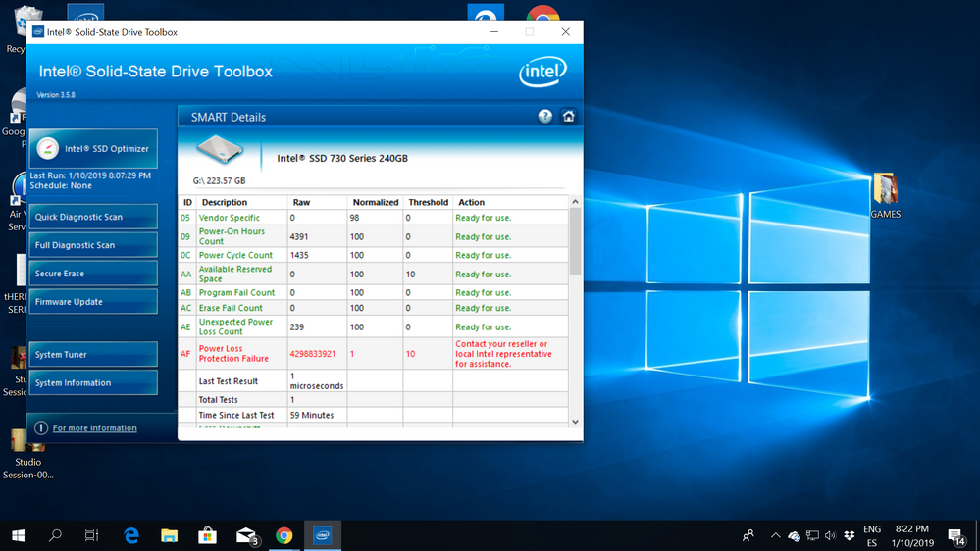The width and height of the screenshot is (980, 551).
Task: Open the Secure Erase option
Action: pyautogui.click(x=93, y=274)
